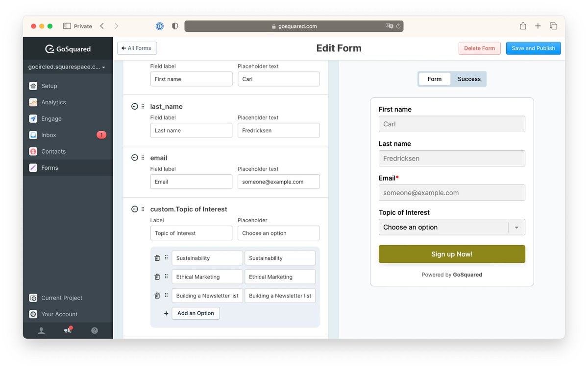
Task: Go back in Safari
Action: pyautogui.click(x=102, y=26)
